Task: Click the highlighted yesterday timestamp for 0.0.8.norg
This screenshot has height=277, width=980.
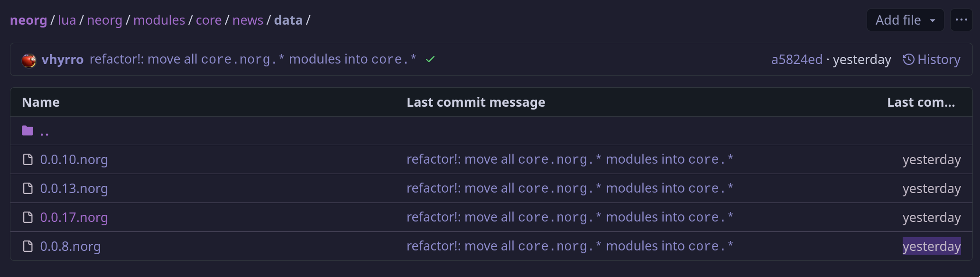Action: [931, 246]
